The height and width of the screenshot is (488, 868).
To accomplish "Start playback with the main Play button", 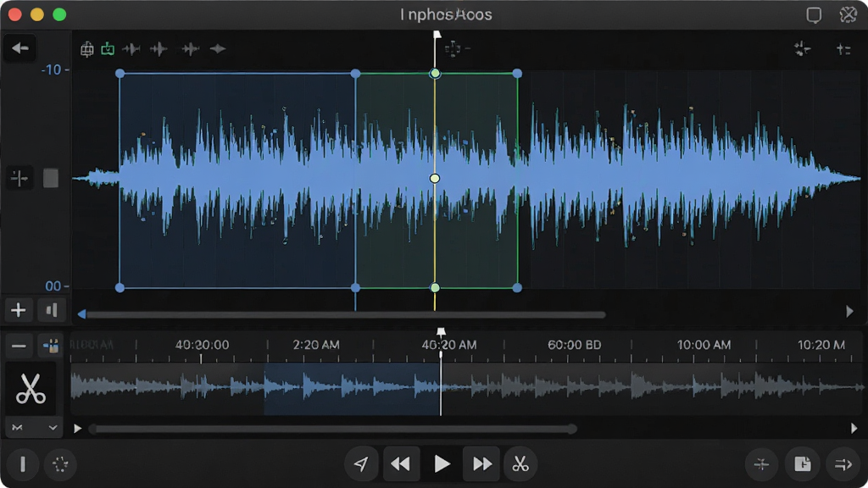I will pos(441,463).
